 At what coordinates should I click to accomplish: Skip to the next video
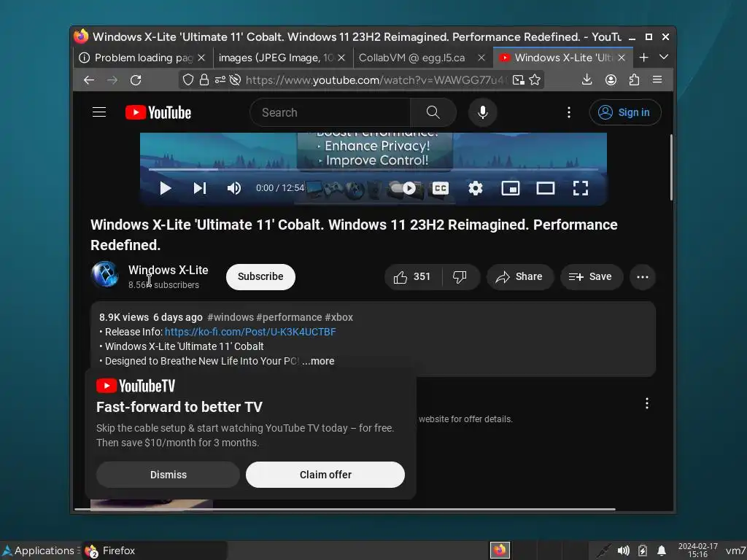click(x=200, y=189)
